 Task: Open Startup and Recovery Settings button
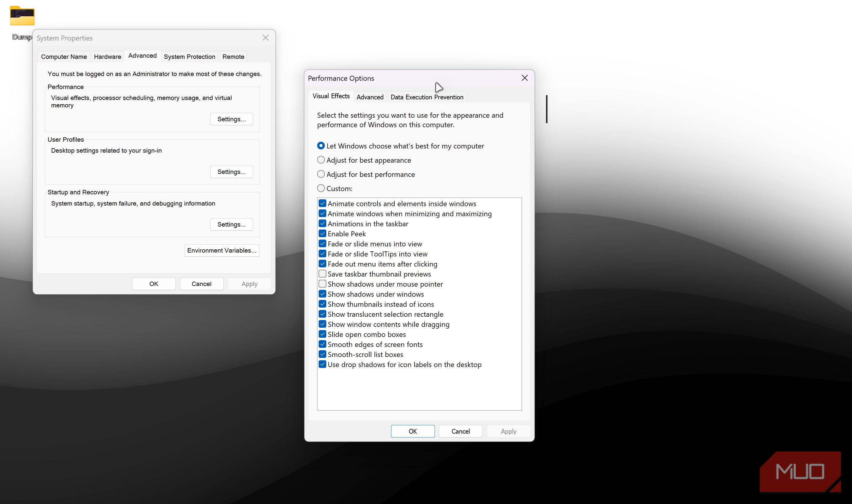pyautogui.click(x=232, y=224)
